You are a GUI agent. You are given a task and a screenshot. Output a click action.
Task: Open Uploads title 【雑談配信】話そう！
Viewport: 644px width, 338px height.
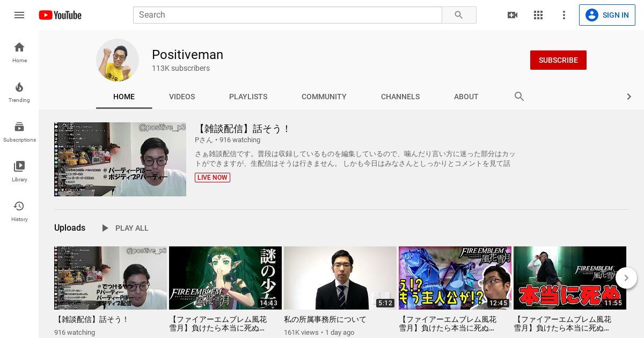click(x=92, y=319)
